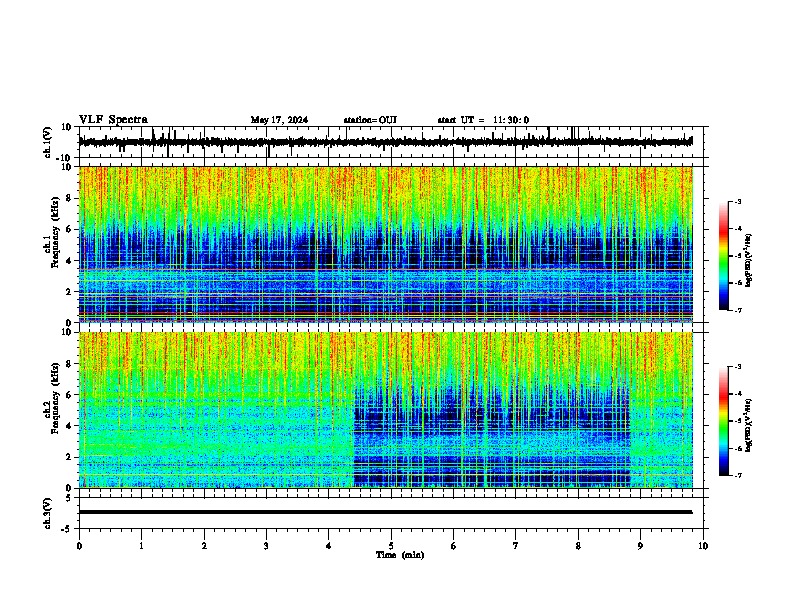Click the "-7" label on ch.2 colorbar
Viewport: 792px width, 612px height.
pos(737,476)
